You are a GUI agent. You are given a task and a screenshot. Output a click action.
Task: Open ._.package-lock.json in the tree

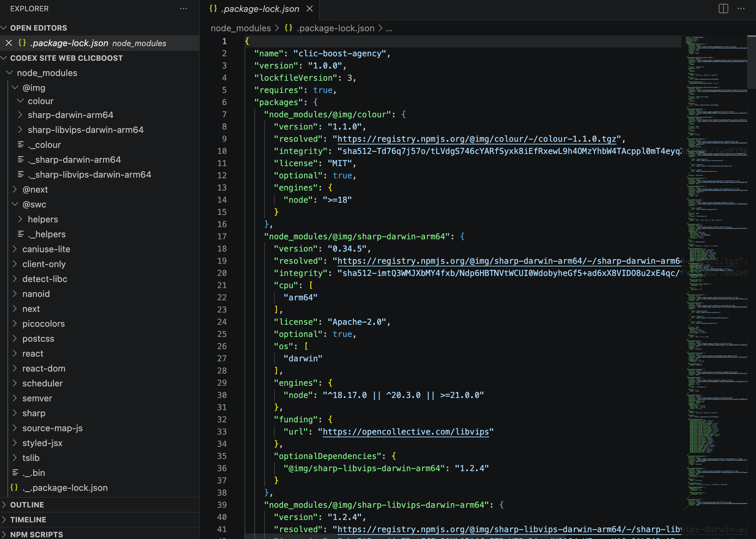(65, 487)
